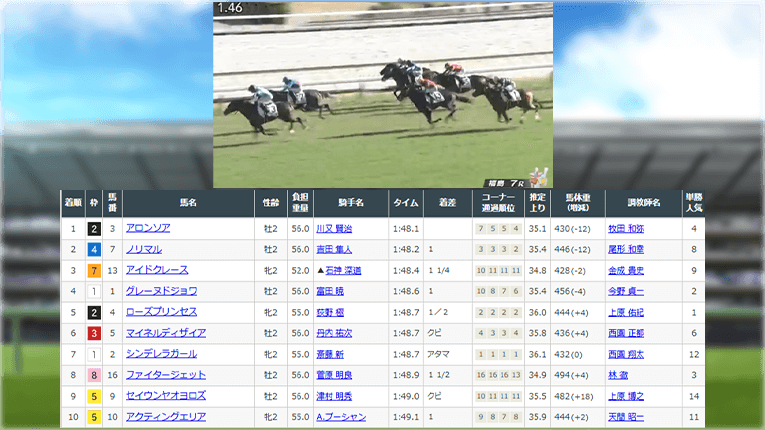Open trainer 西園 正都 link

coord(626,333)
